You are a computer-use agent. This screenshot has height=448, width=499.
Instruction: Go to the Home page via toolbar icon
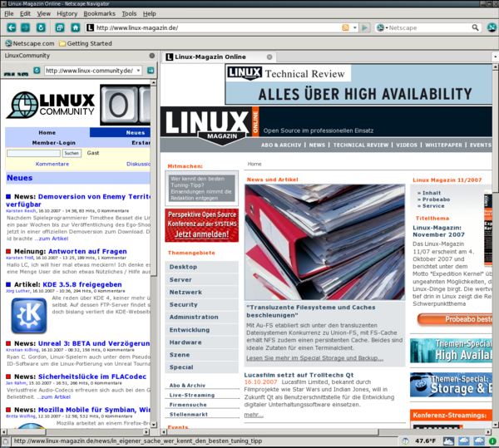coord(76,27)
